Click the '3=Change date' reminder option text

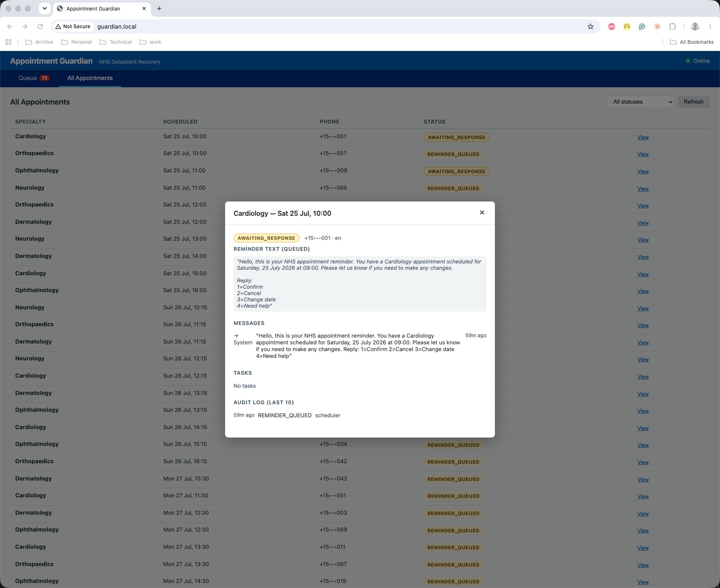pyautogui.click(x=256, y=300)
